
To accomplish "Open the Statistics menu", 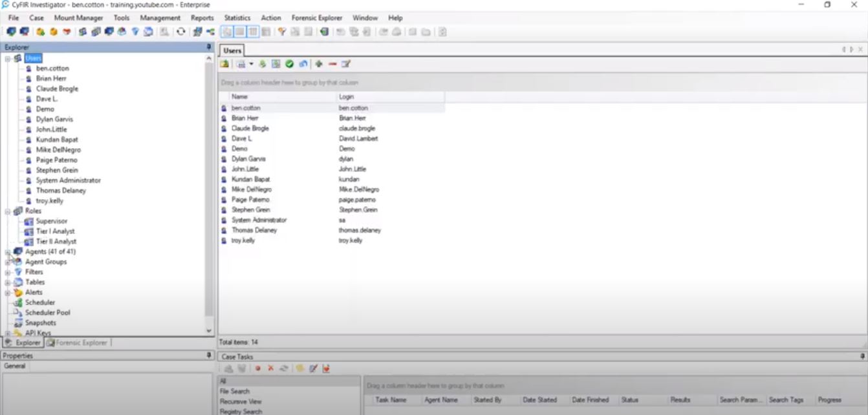I will click(x=237, y=17).
